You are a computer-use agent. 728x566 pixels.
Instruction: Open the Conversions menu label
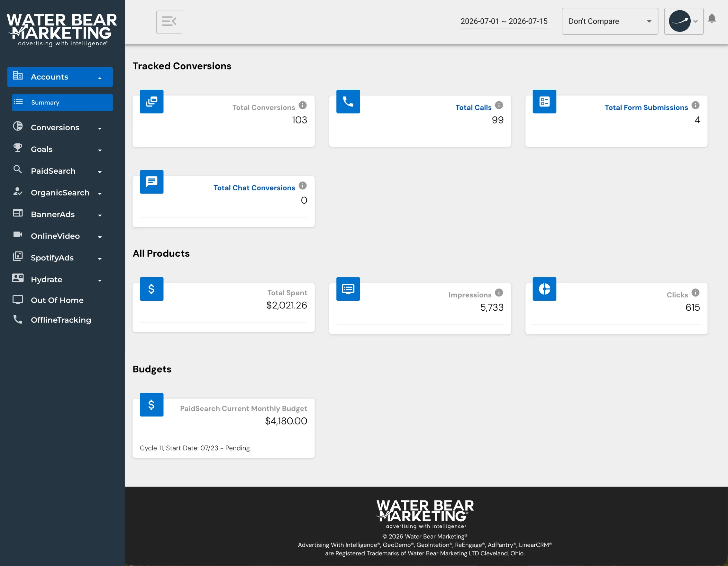[x=55, y=128]
